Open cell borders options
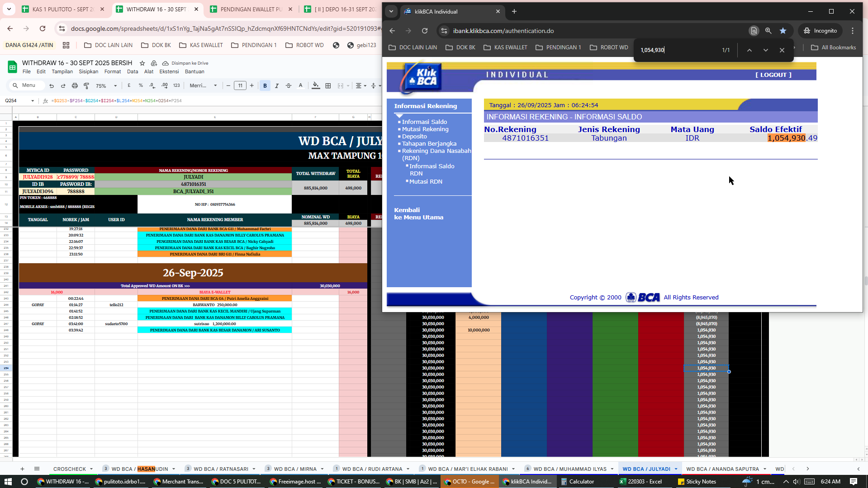The image size is (868, 488). (328, 85)
